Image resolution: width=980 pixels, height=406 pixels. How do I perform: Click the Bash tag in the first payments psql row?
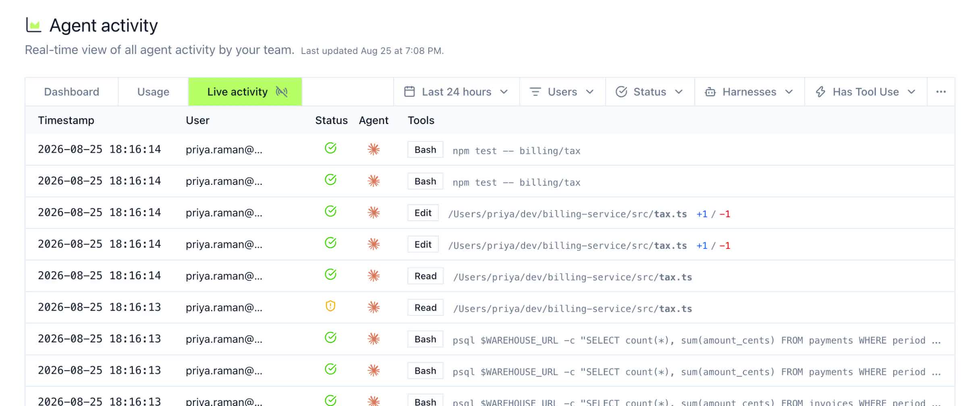click(x=425, y=339)
